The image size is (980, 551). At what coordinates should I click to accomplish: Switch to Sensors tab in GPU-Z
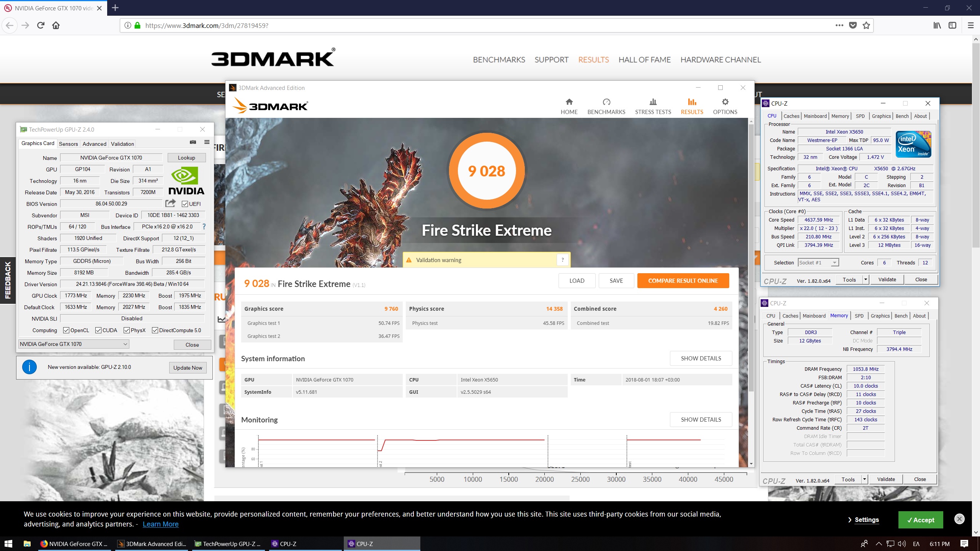[x=69, y=144]
